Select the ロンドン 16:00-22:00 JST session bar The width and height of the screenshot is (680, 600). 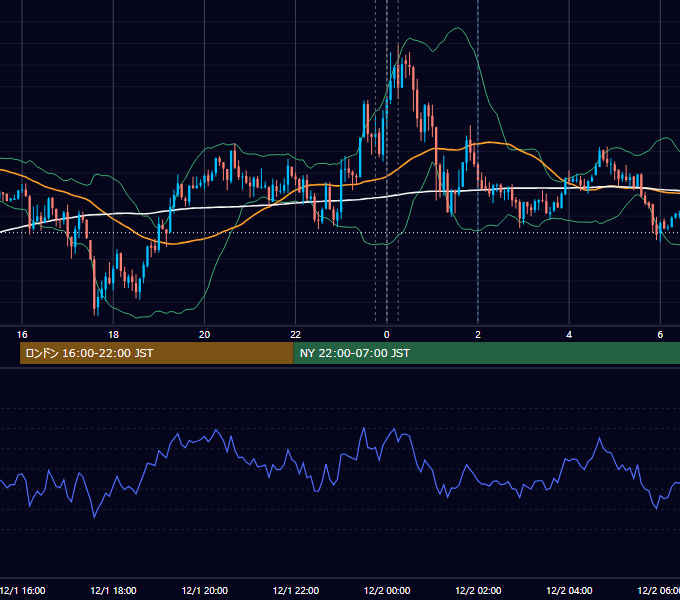tap(157, 353)
